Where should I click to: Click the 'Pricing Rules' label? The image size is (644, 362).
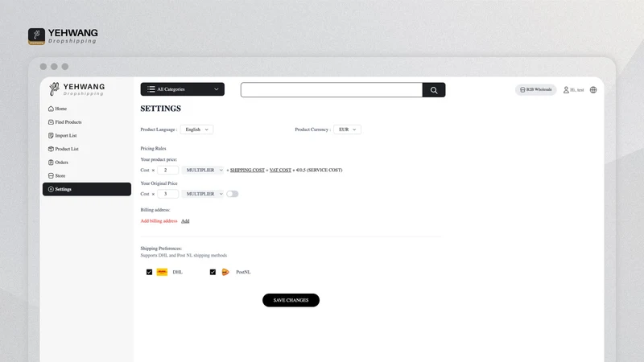[153, 148]
